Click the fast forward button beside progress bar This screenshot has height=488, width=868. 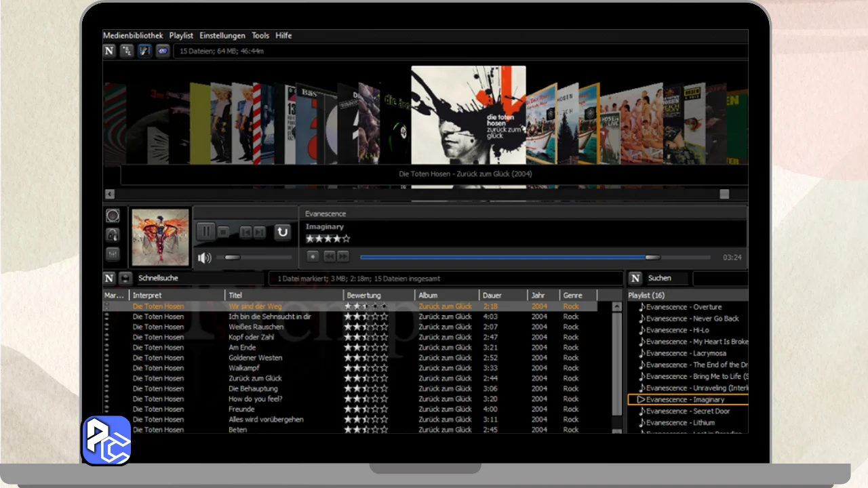point(343,256)
